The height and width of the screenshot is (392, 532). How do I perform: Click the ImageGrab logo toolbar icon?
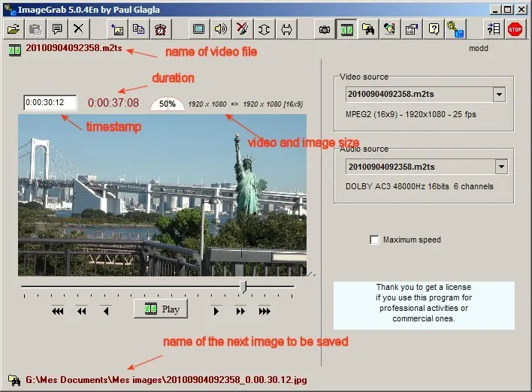(x=455, y=29)
